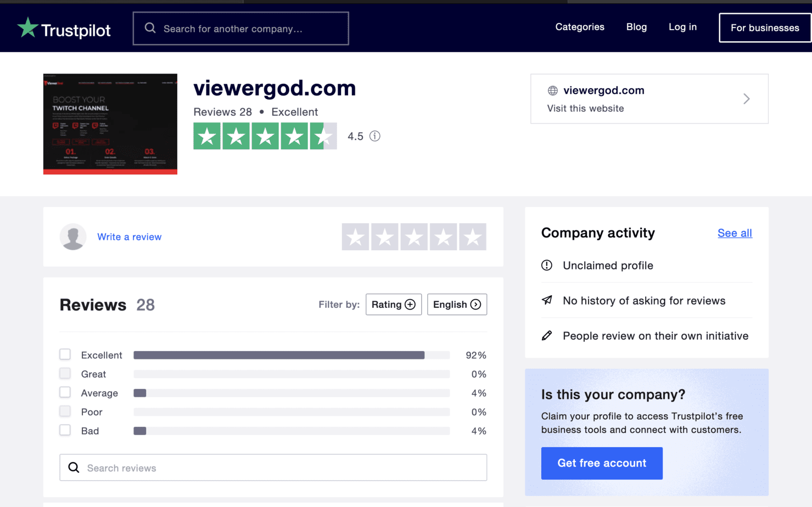812x507 pixels.
Task: Click the See all company activity link
Action: click(x=735, y=233)
